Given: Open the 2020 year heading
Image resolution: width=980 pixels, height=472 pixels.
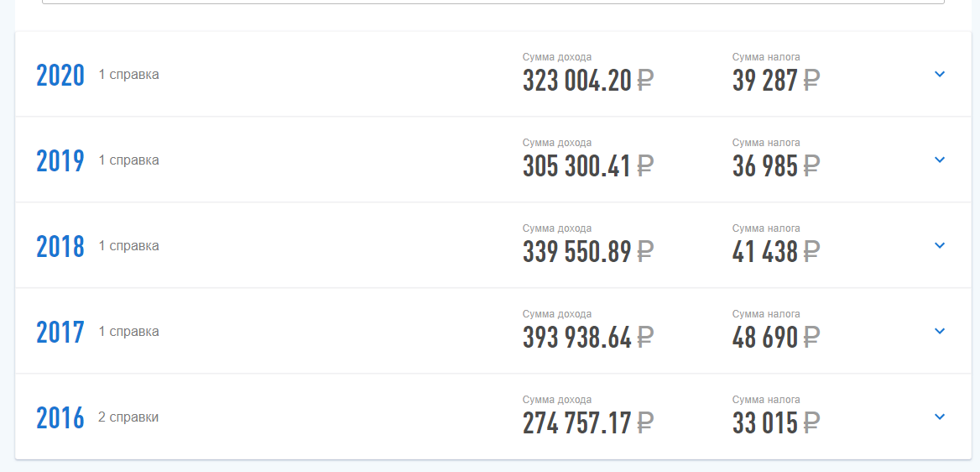Looking at the screenshot, I should 60,75.
